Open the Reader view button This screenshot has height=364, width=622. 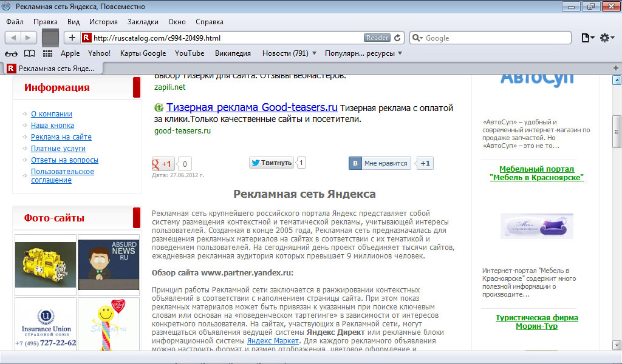(377, 38)
